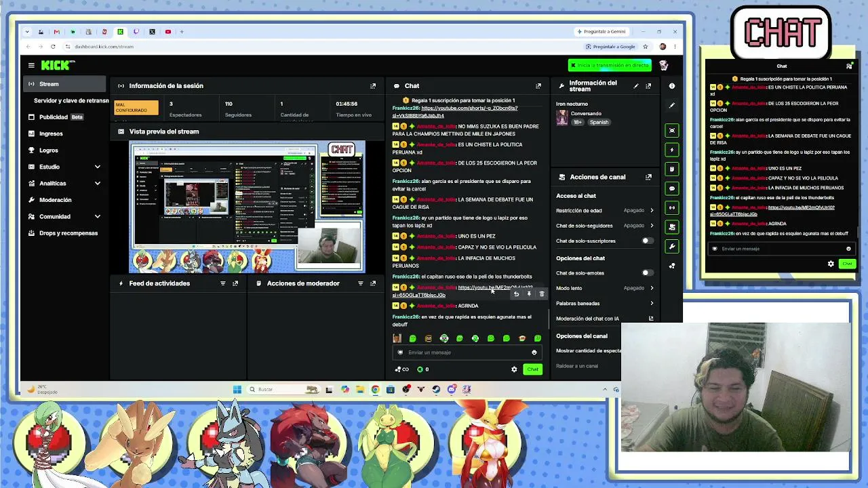Pop out the Acciones de moderador panel
Screen dimensions: 868x488
point(372,283)
